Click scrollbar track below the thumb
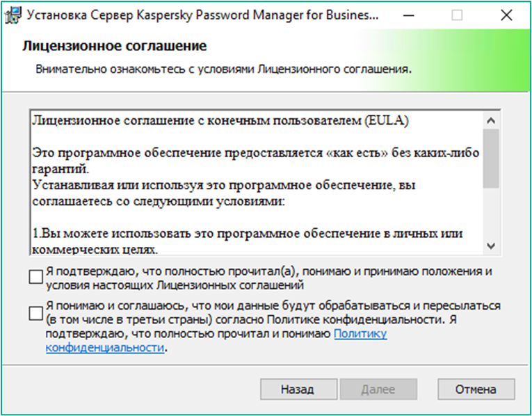The height and width of the screenshot is (416, 532). click(491, 213)
